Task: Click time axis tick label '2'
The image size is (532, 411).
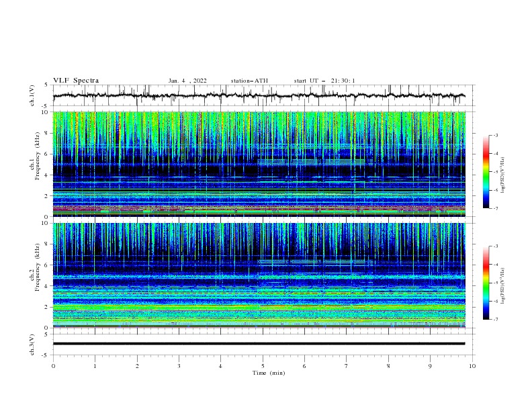Action: (x=137, y=366)
